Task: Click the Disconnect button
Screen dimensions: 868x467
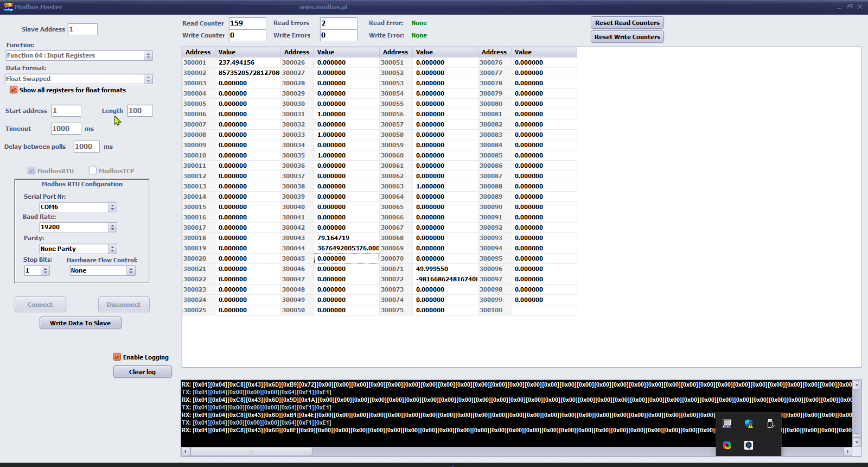Action: tap(124, 305)
